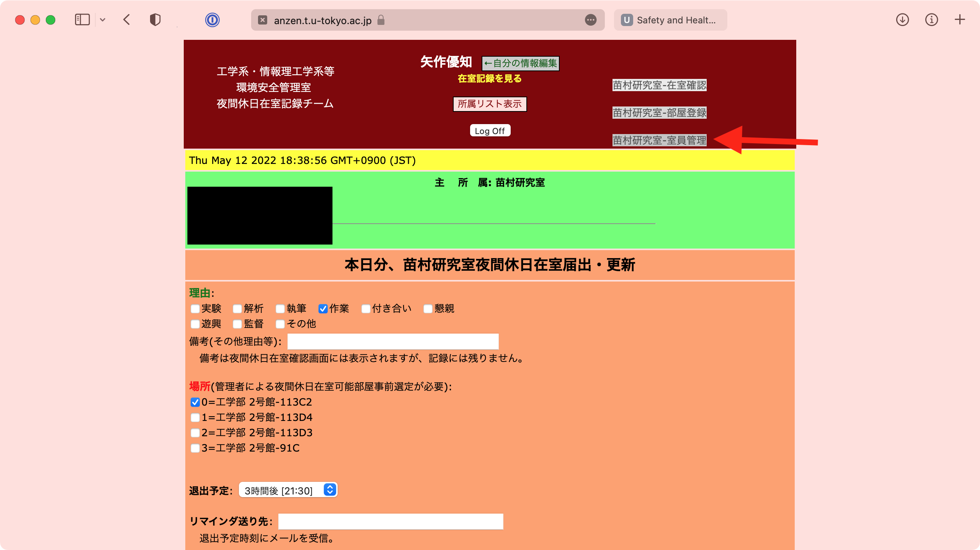Click inside the リマインダ送り先 input field

390,521
